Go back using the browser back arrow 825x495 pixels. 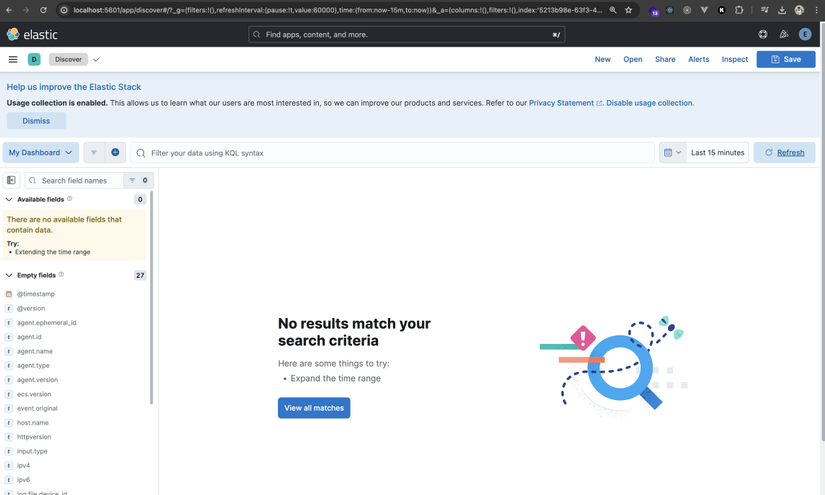pyautogui.click(x=9, y=10)
